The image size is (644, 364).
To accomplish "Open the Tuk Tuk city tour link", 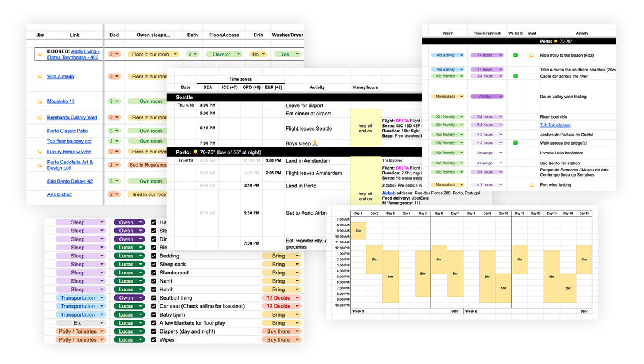I will 555,125.
